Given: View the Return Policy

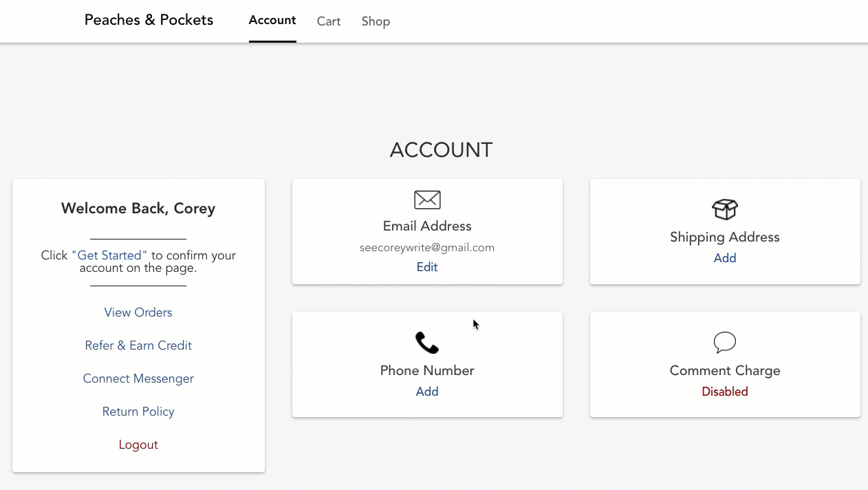Looking at the screenshot, I should coord(138,412).
